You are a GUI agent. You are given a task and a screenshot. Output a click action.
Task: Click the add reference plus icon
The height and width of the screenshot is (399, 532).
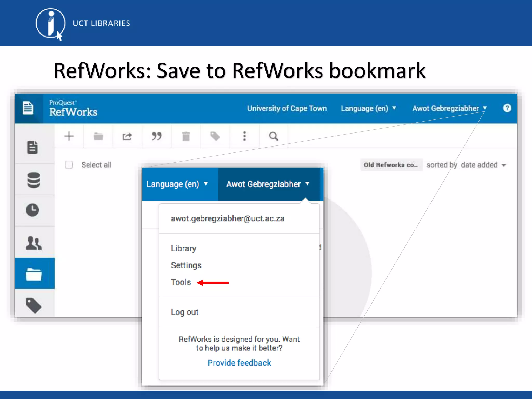[69, 136]
